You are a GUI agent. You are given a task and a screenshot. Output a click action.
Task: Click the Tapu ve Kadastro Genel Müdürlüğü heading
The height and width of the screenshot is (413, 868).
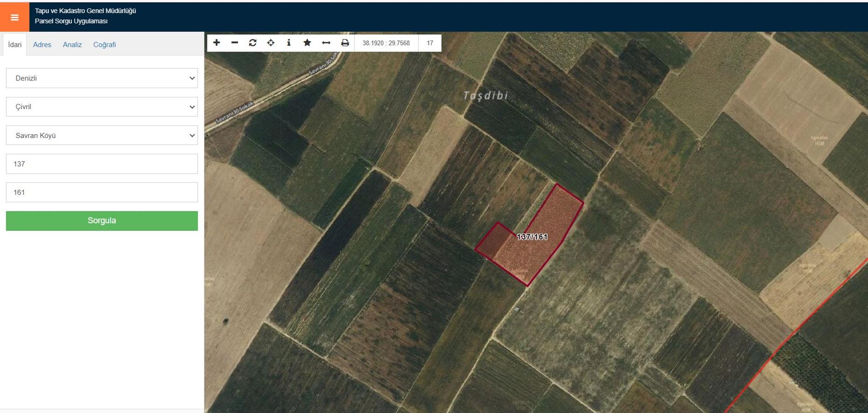tap(85, 11)
